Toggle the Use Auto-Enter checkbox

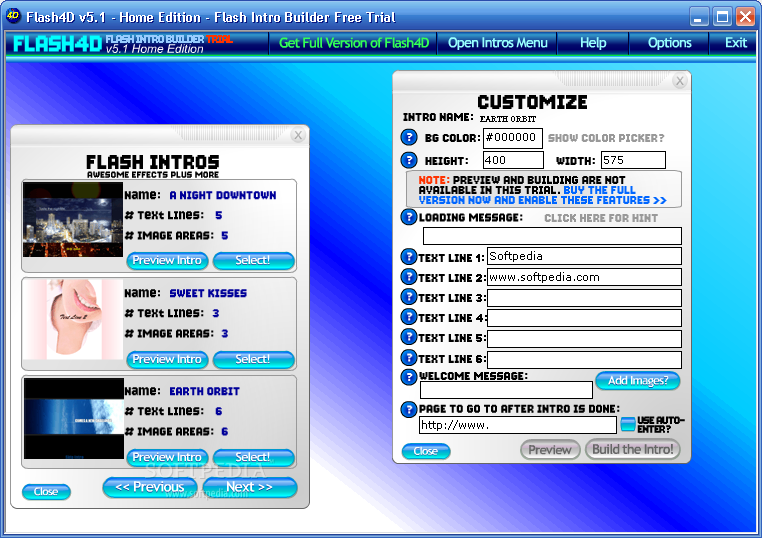coord(628,424)
